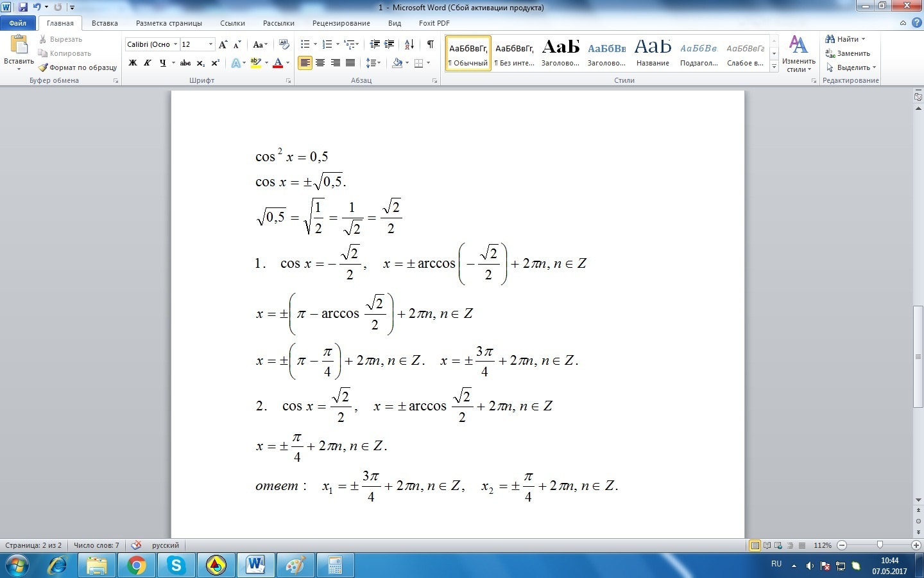
Task: Open the font size dropdown showing 12
Action: 210,44
